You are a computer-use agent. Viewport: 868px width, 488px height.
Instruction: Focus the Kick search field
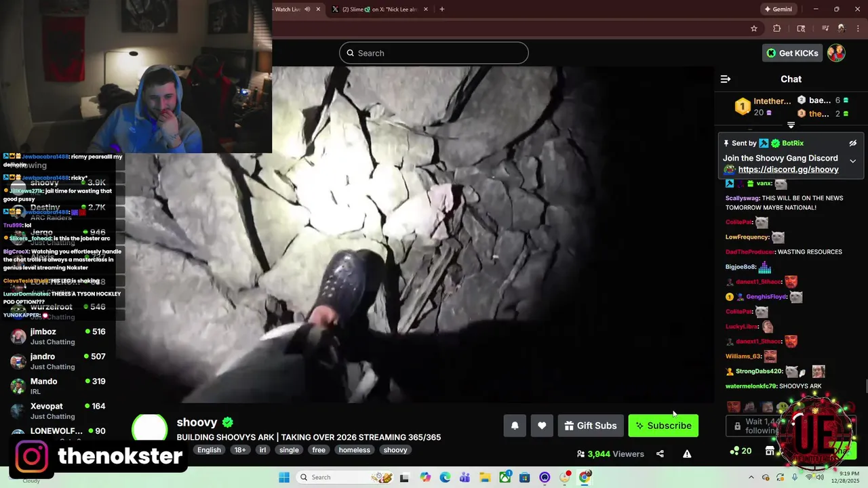(434, 53)
